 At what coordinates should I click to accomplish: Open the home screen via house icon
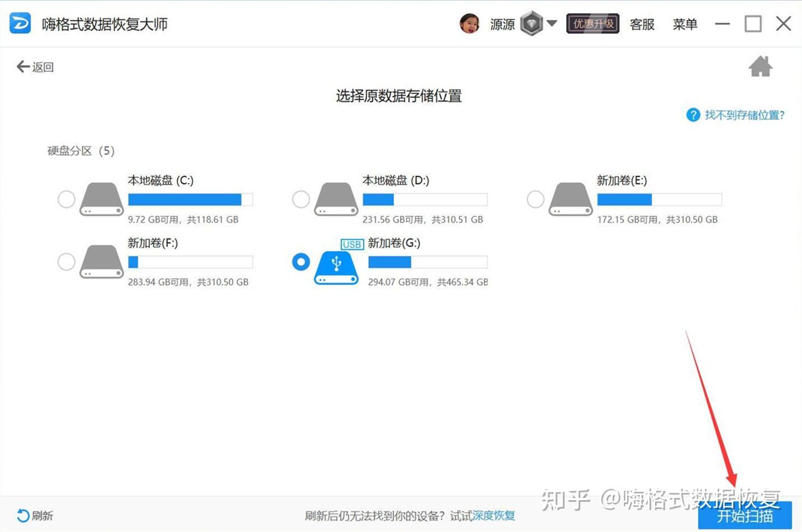pos(761,66)
